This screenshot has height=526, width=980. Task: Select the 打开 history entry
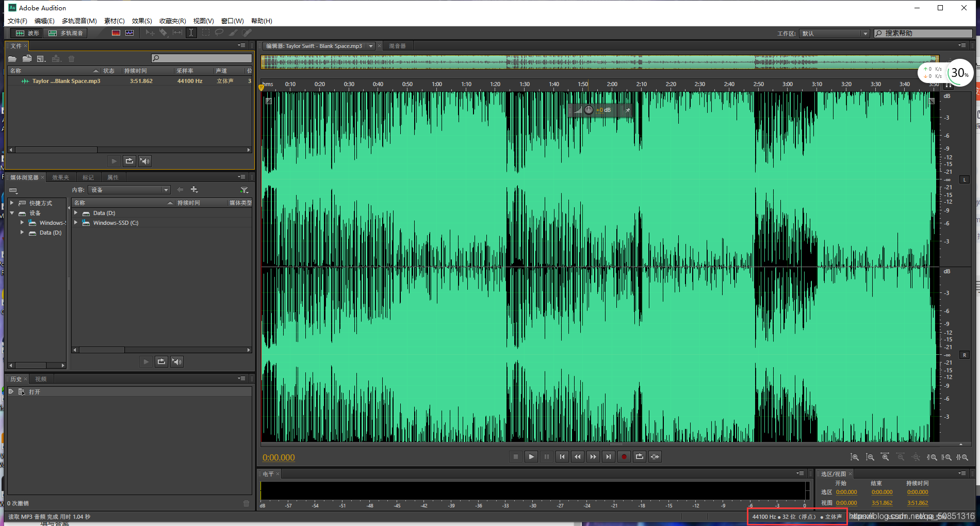point(129,392)
